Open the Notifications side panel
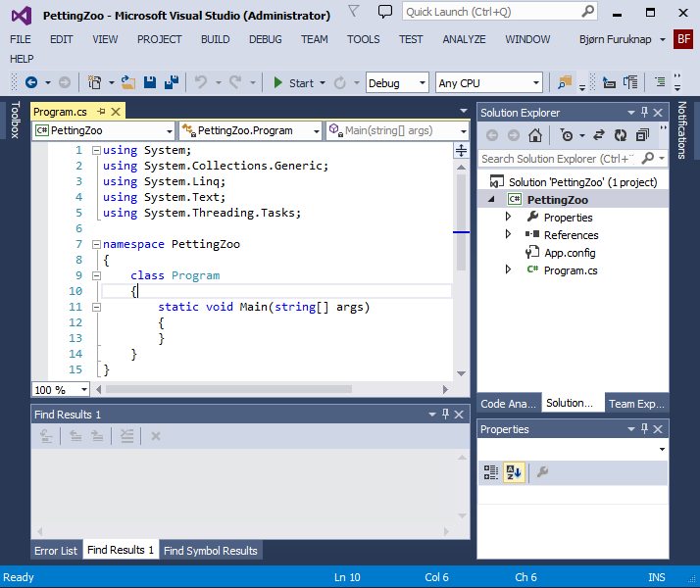 click(681, 129)
